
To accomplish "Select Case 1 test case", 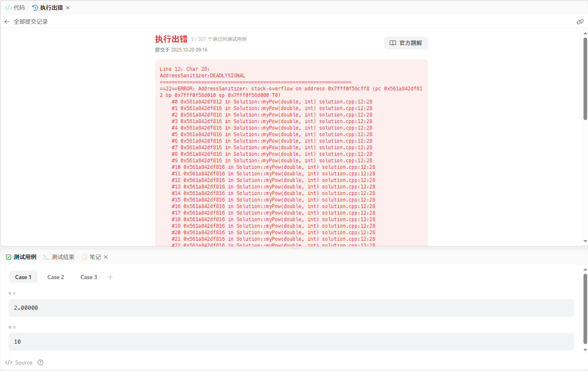I will pyautogui.click(x=23, y=277).
